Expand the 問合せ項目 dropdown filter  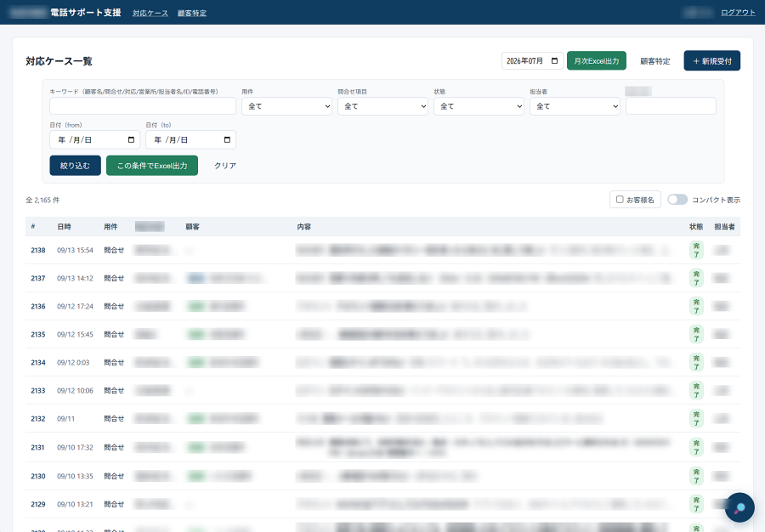click(383, 106)
